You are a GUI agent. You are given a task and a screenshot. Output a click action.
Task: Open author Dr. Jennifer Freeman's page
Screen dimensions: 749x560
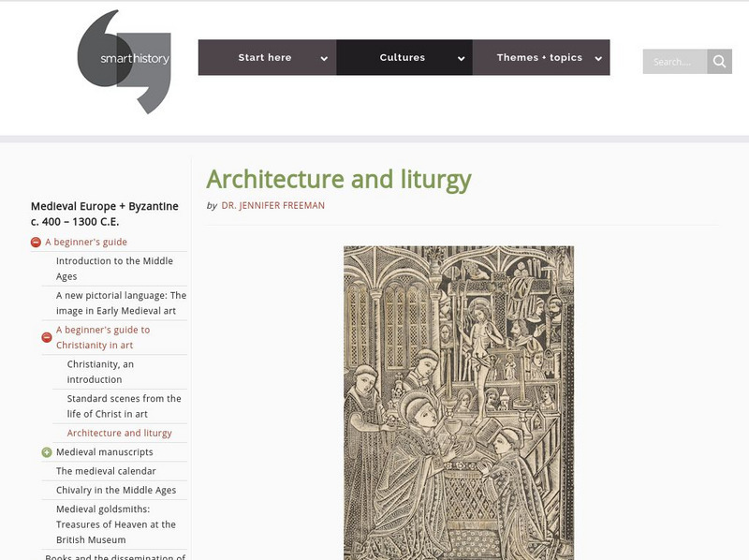point(272,205)
